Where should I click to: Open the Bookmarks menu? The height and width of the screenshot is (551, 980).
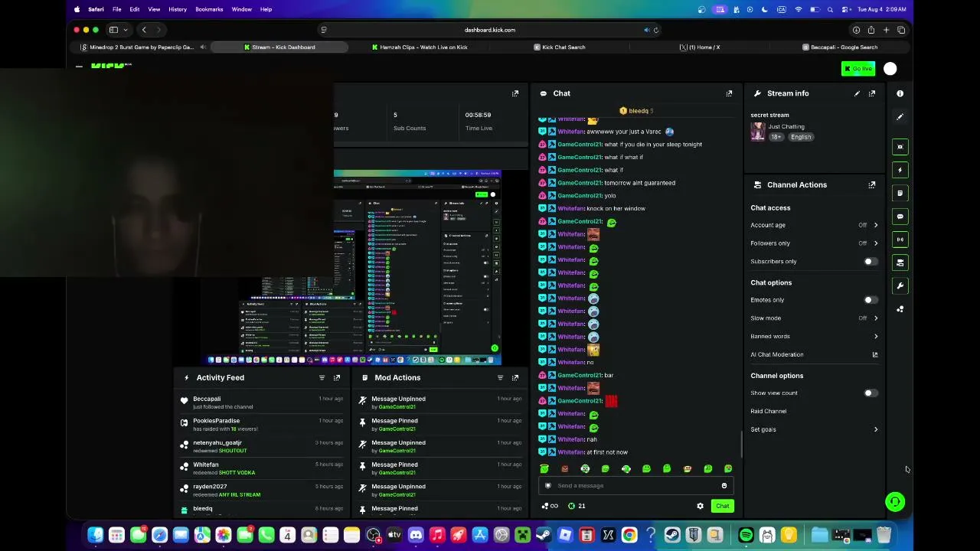(208, 9)
